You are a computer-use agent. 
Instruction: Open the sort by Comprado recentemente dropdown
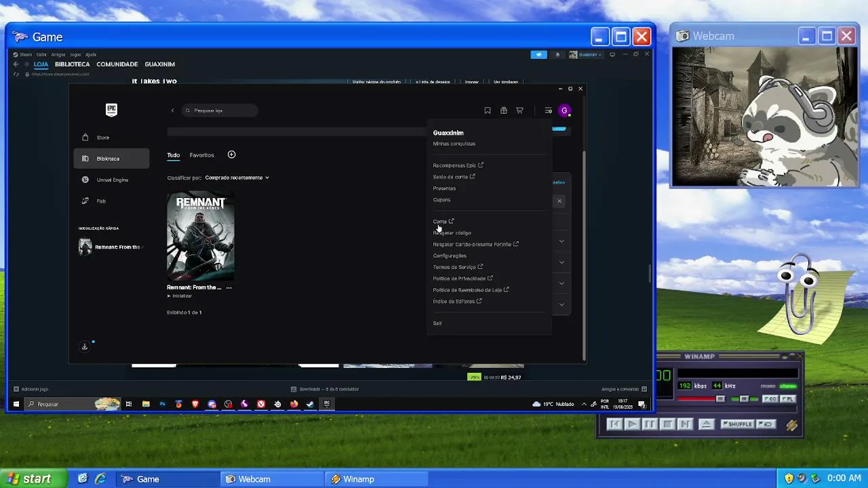click(237, 178)
